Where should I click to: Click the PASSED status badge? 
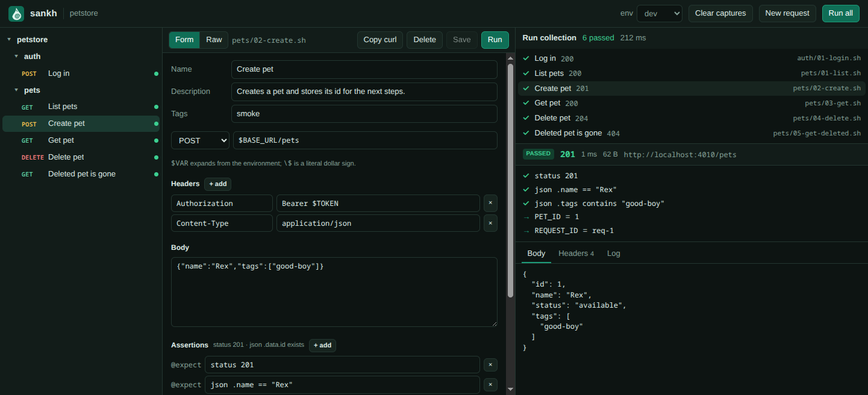pos(538,154)
